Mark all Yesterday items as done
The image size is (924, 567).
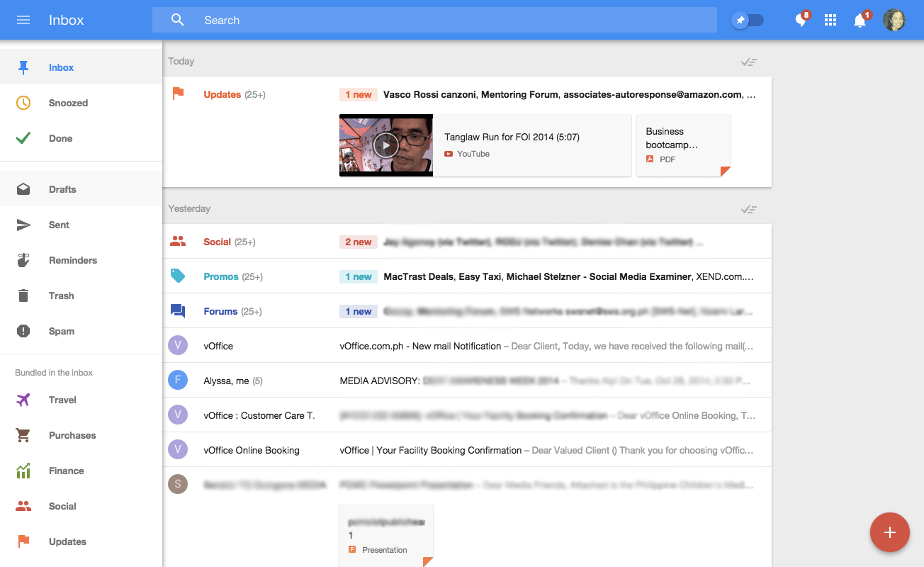coord(748,209)
